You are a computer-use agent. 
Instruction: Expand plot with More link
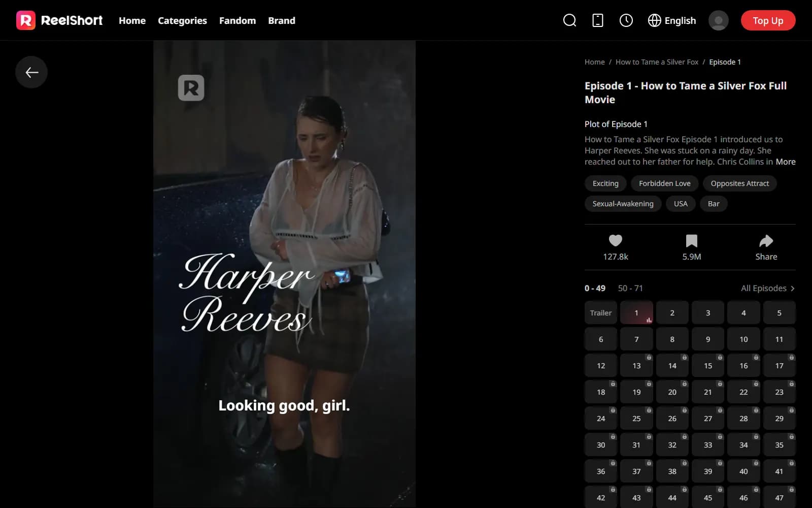(786, 162)
